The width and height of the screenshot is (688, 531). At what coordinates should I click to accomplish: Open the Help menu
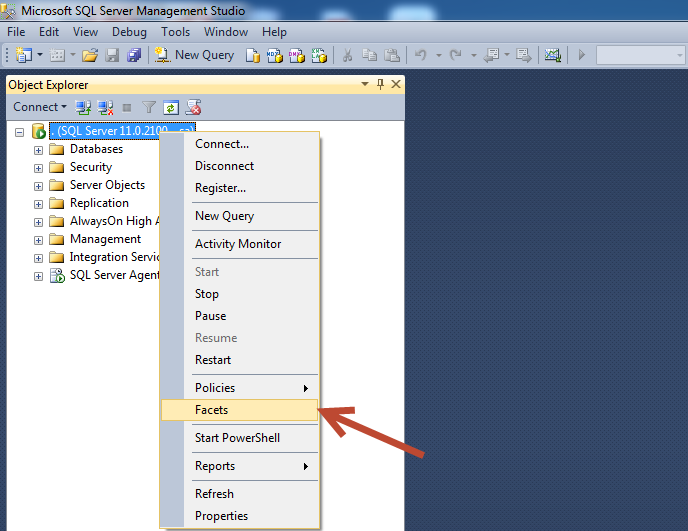tap(274, 32)
